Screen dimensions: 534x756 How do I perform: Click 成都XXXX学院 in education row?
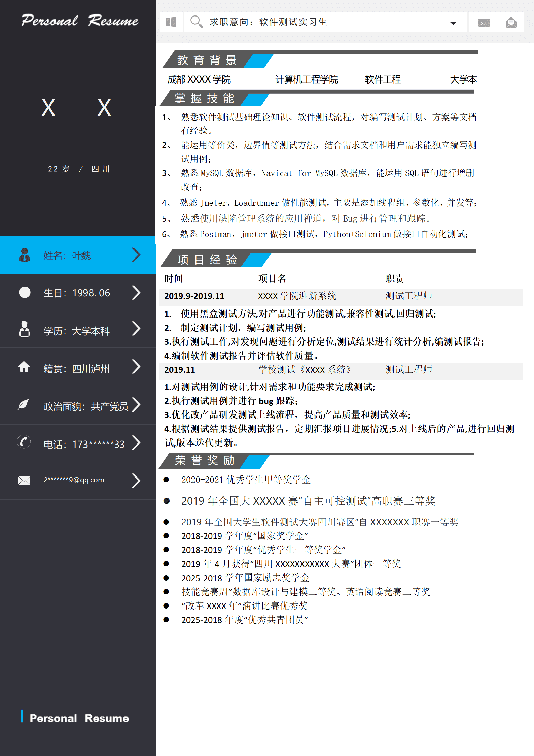coord(199,79)
